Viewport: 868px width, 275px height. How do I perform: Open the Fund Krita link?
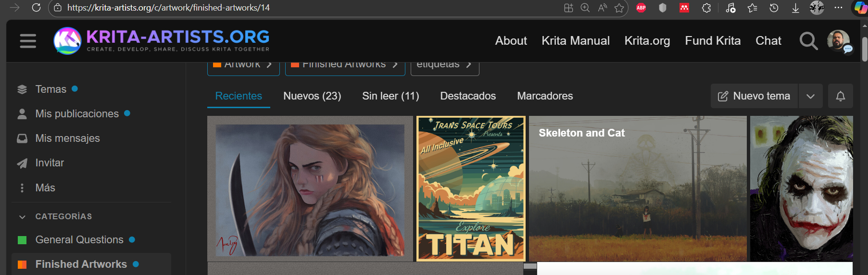pyautogui.click(x=713, y=41)
